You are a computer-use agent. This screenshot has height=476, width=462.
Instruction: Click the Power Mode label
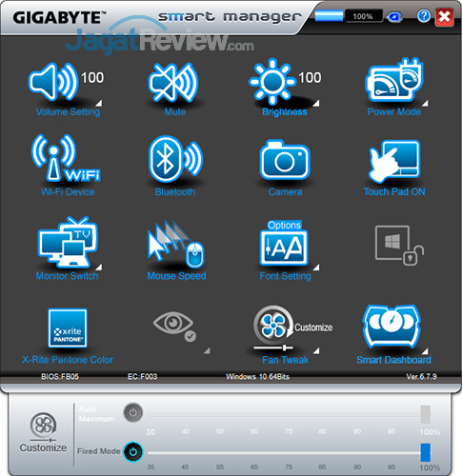pos(394,111)
